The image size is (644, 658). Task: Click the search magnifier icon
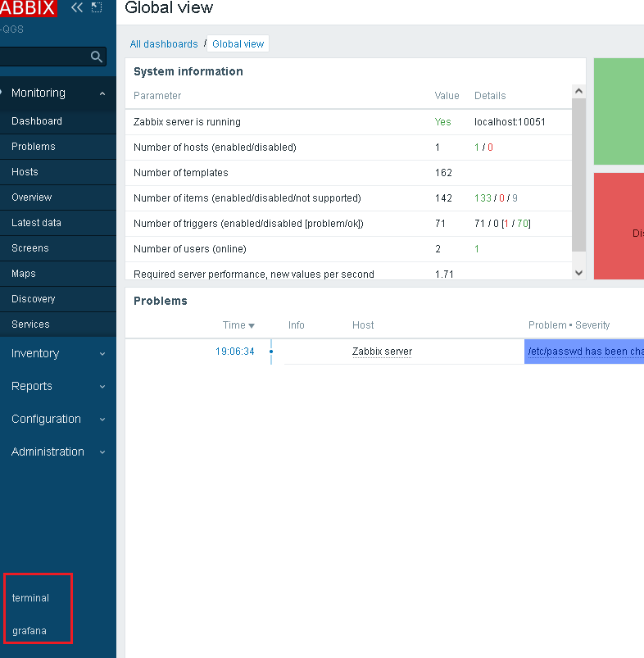point(97,57)
